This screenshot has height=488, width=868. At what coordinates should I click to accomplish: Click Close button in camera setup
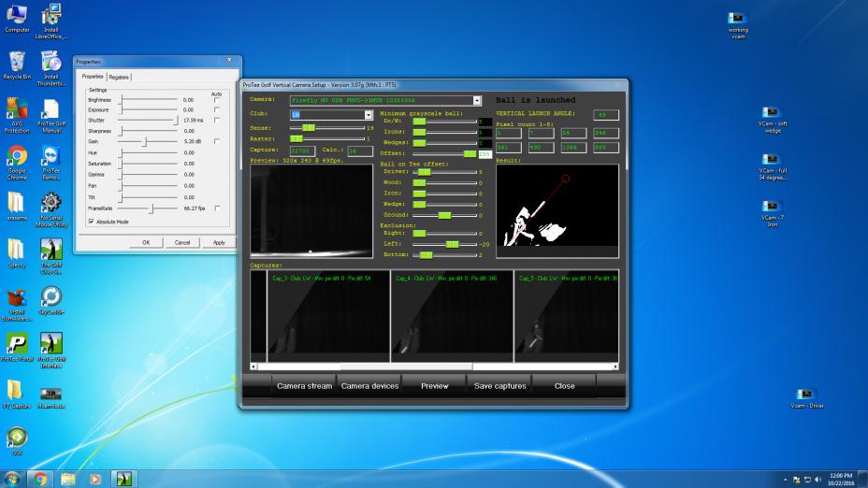(564, 386)
